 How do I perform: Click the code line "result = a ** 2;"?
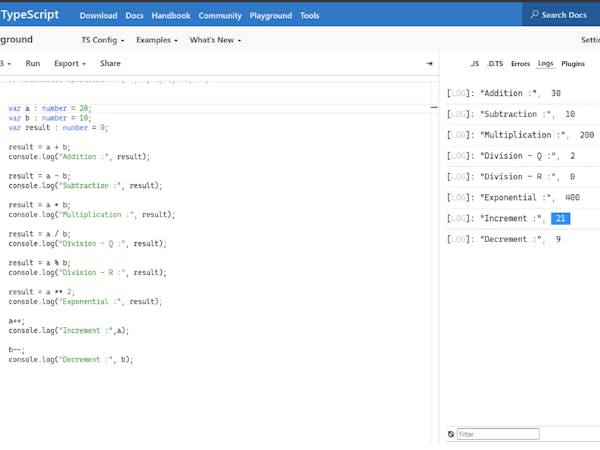[x=41, y=292]
